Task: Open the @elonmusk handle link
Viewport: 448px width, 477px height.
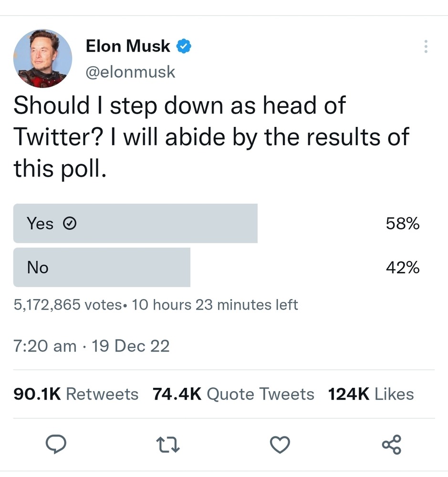Action: click(130, 72)
